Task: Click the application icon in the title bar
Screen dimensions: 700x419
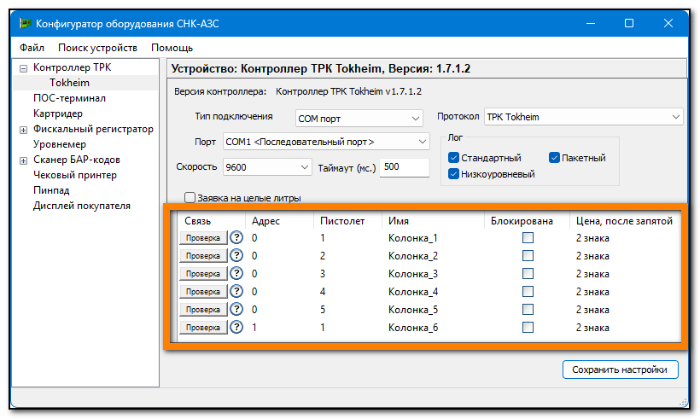Action: click(25, 23)
